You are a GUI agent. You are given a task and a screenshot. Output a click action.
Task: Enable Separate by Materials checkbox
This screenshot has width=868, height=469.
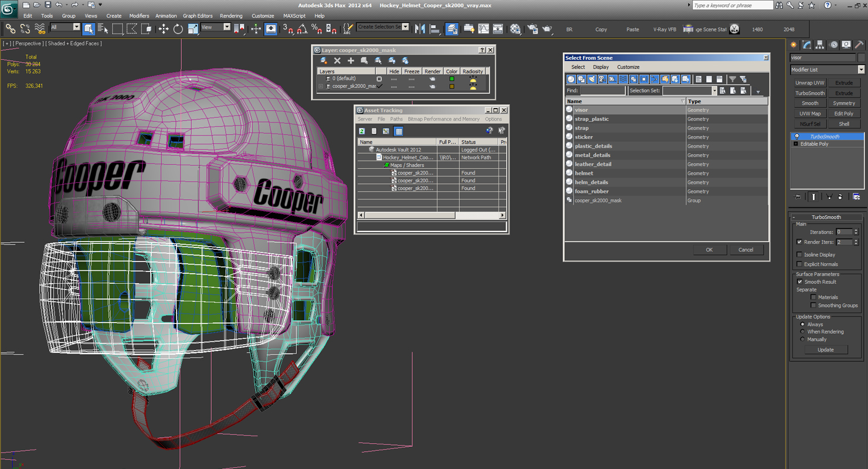813,297
